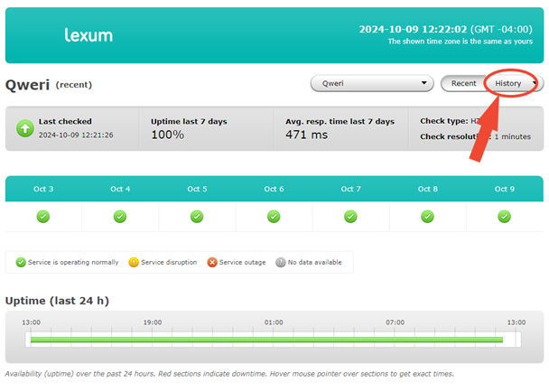This screenshot has height=392, width=549.
Task: Click the red Service outage legend icon
Action: click(x=211, y=263)
